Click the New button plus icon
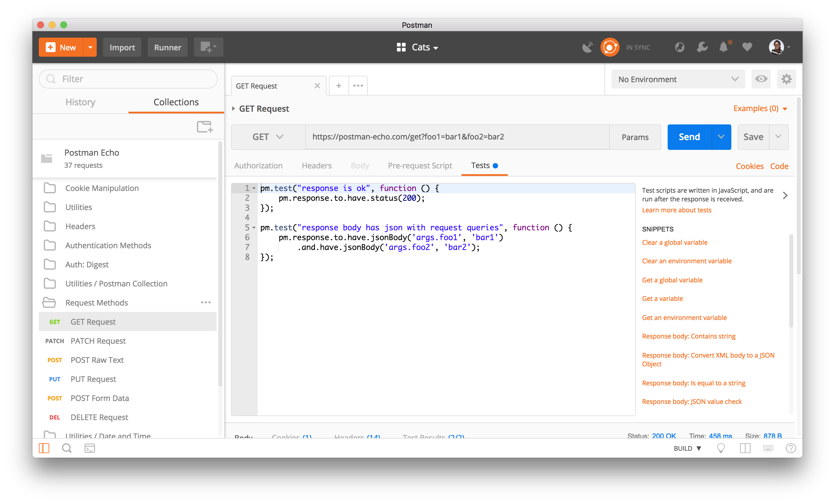 [x=50, y=47]
